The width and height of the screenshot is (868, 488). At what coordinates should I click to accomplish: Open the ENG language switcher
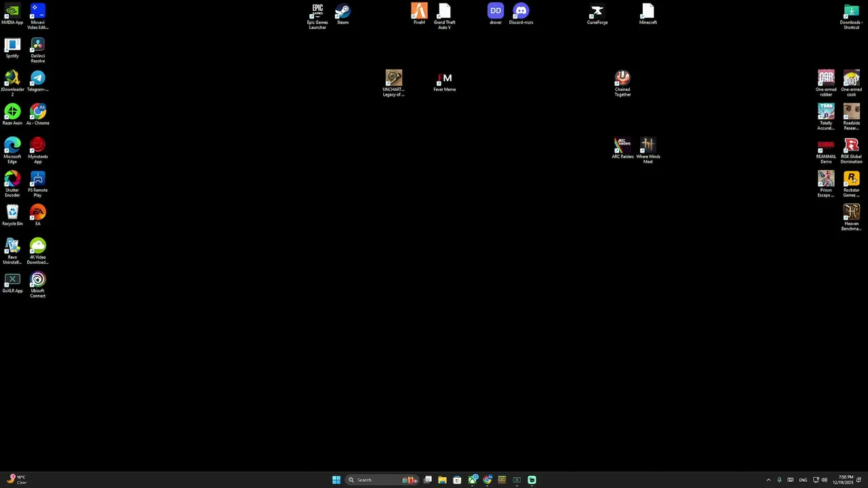click(803, 480)
